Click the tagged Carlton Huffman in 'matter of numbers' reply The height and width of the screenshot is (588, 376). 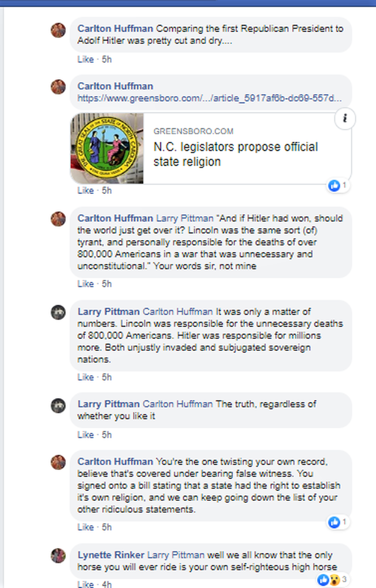pyautogui.click(x=178, y=312)
